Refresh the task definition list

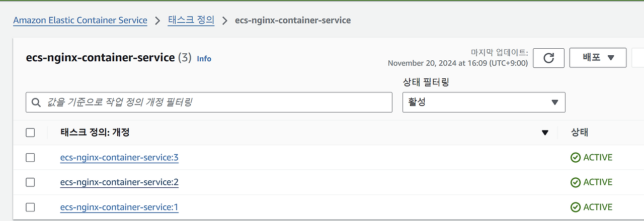pos(548,58)
